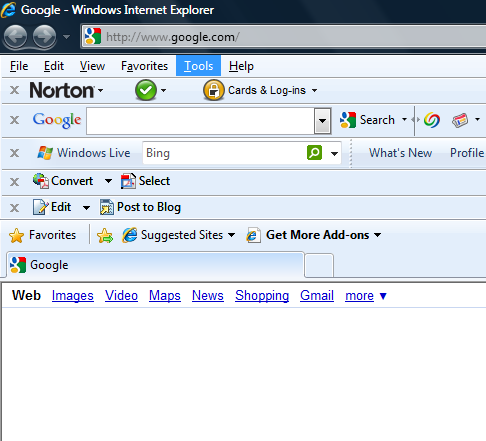
Task: Click the Select PDF toolbar icon
Action: 128,181
